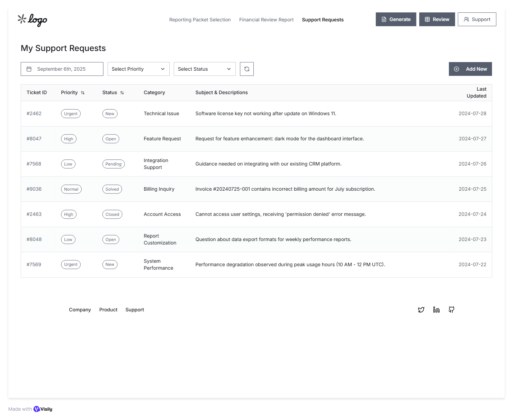Open the September 6th, 2025 date picker
This screenshot has width=513, height=420.
[62, 69]
